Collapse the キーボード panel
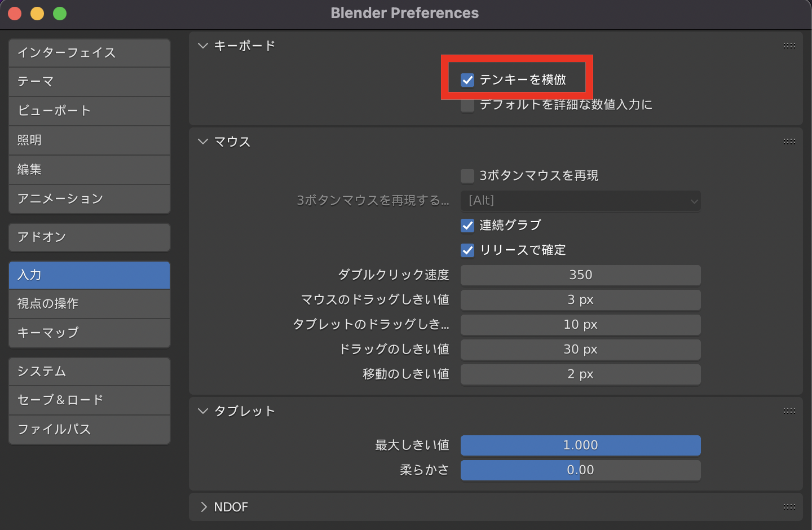Viewport: 812px width, 530px height. [x=203, y=46]
